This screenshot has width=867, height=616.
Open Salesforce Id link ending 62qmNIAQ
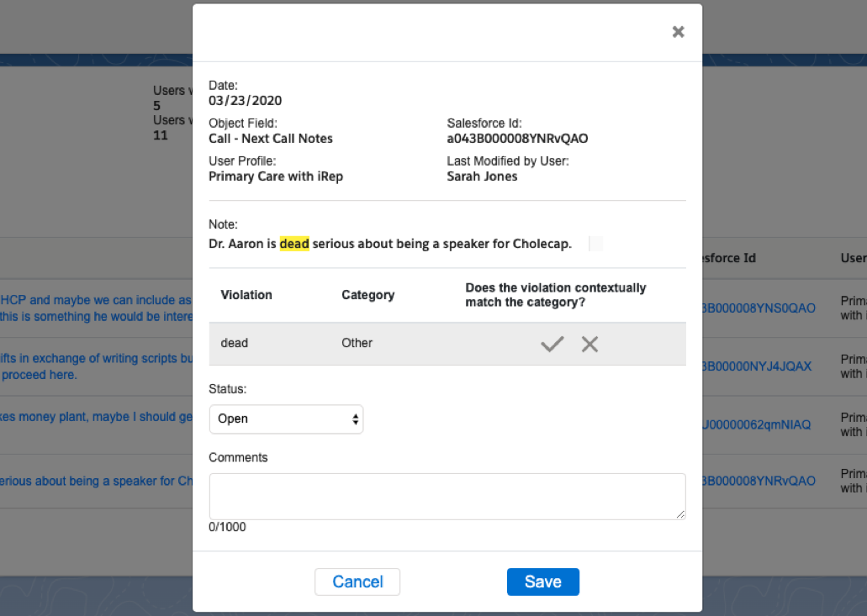(x=757, y=424)
